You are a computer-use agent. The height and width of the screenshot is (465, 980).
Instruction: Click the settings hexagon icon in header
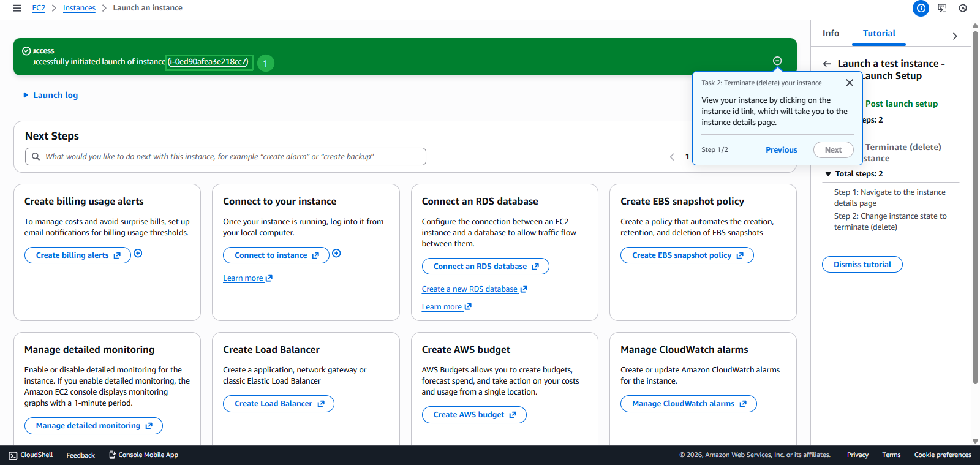963,8
